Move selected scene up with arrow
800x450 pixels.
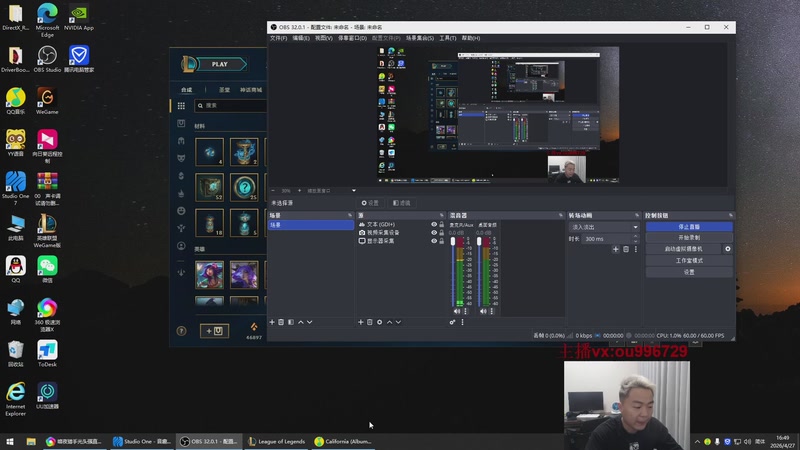301,322
